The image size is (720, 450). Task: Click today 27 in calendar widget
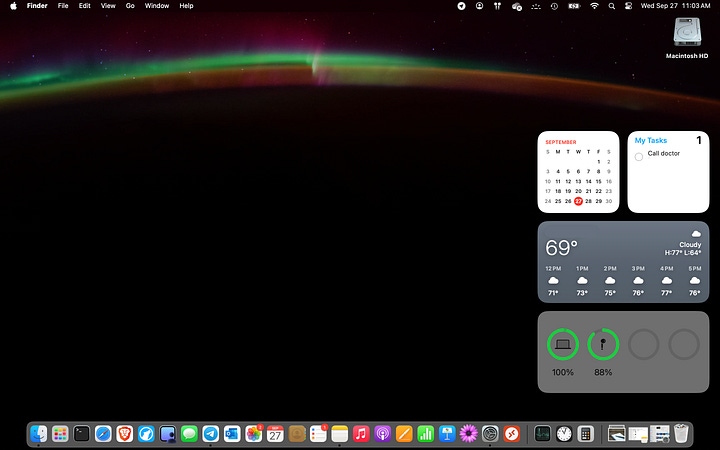(x=578, y=201)
